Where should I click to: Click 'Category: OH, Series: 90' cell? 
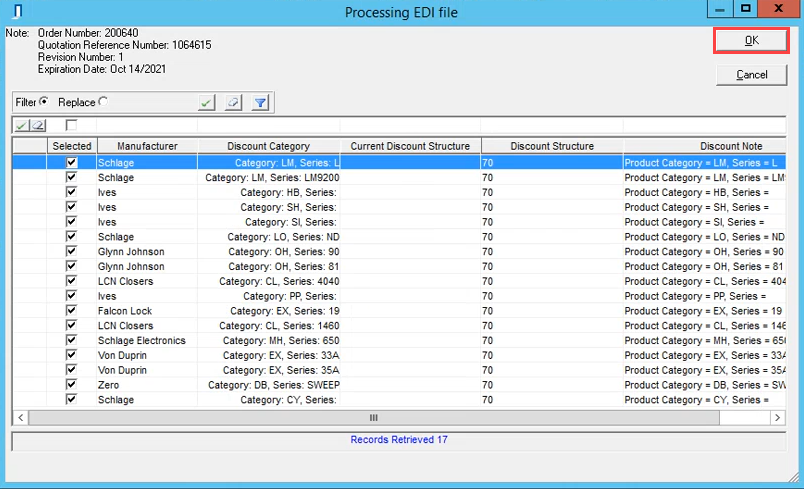coord(269,252)
